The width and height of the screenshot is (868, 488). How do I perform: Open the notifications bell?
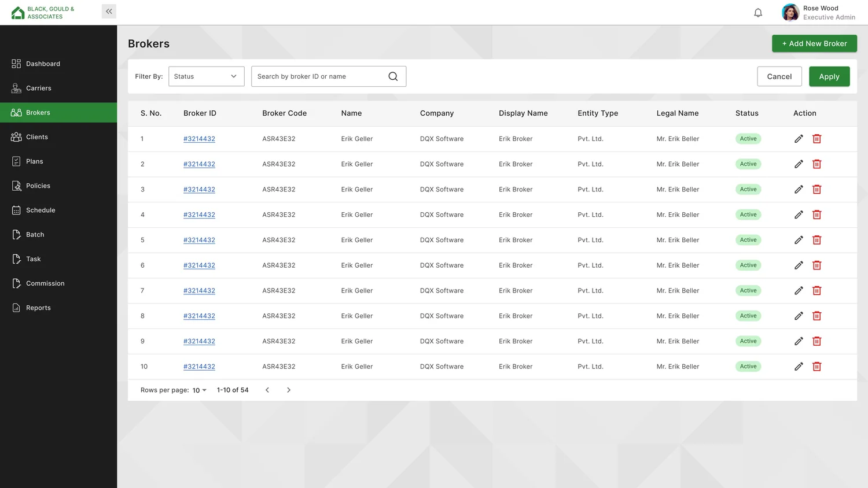(x=758, y=13)
